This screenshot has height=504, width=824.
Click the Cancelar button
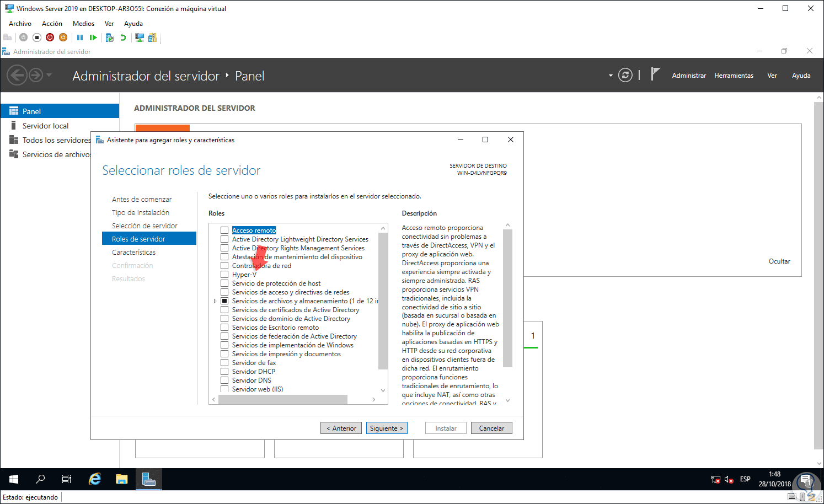point(491,428)
